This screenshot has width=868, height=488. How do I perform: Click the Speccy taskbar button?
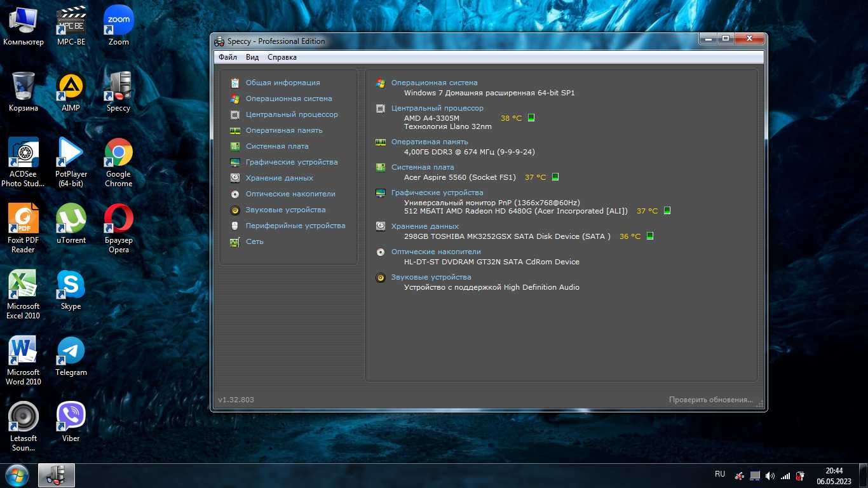57,475
